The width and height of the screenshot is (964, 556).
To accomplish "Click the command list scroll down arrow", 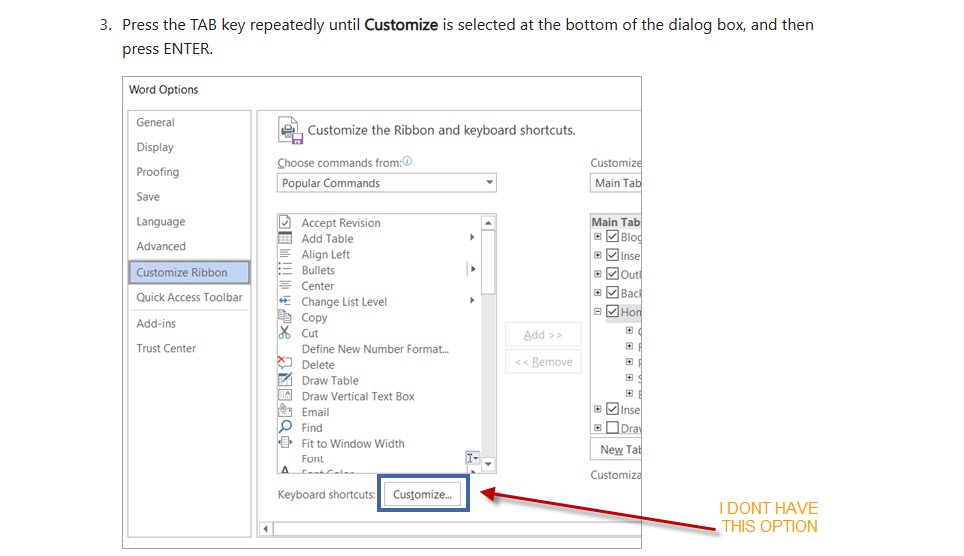I will tap(488, 464).
